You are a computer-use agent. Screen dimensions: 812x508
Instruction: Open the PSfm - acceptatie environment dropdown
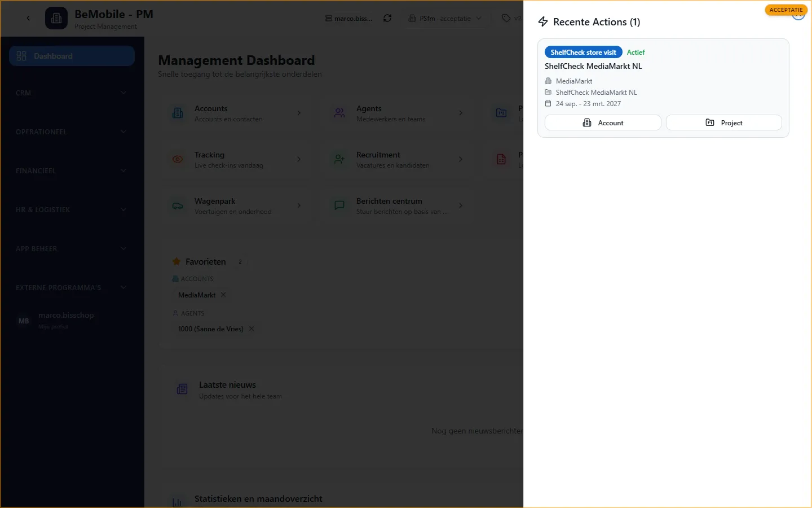coord(445,18)
